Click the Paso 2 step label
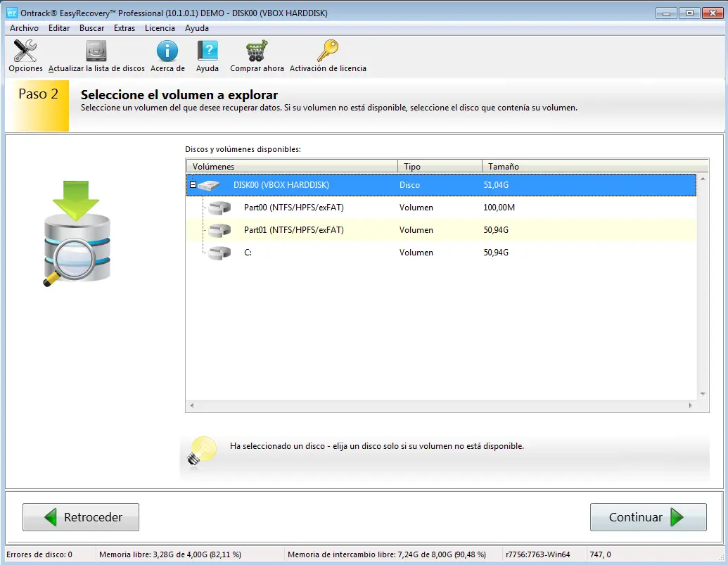The width and height of the screenshot is (728, 565). pos(38,94)
